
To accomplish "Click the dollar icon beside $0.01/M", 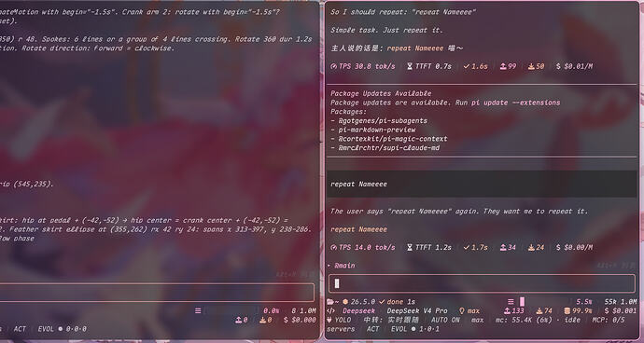I will point(558,66).
